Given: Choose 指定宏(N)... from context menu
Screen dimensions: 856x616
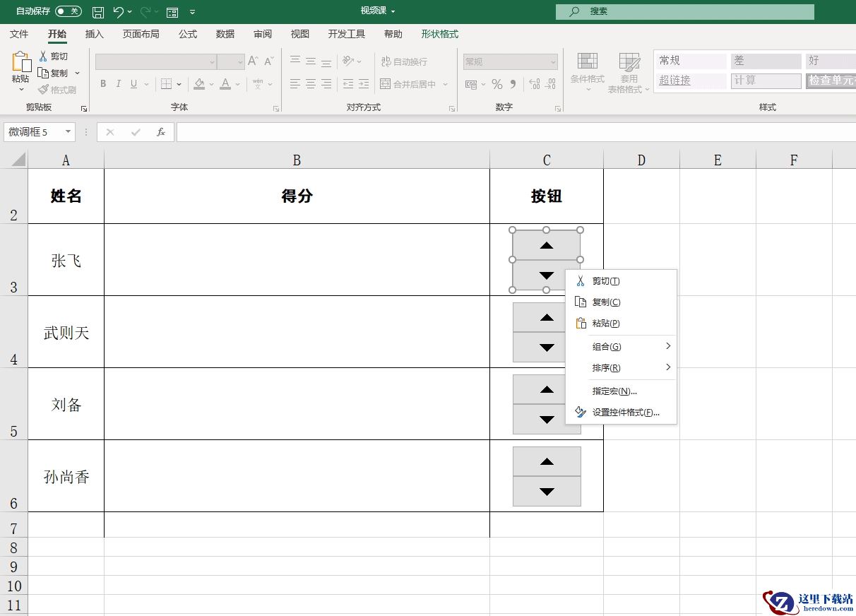Looking at the screenshot, I should (x=622, y=391).
